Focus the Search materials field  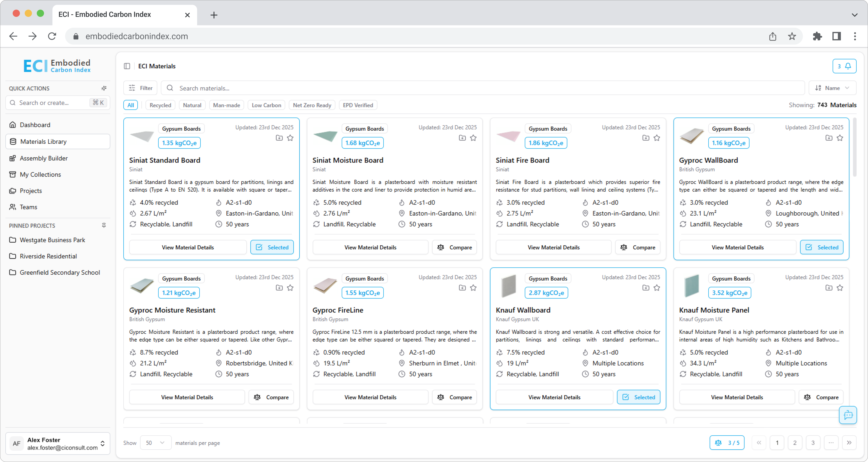pyautogui.click(x=483, y=88)
